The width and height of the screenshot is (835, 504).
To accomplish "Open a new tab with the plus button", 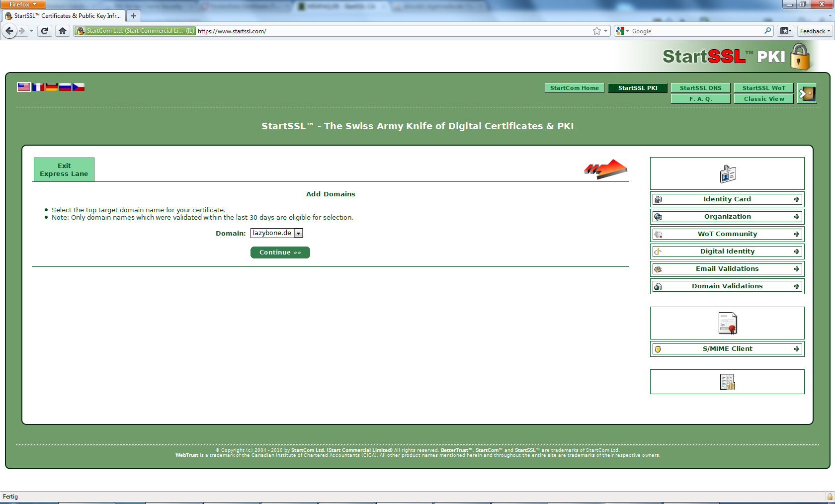I will pyautogui.click(x=133, y=16).
